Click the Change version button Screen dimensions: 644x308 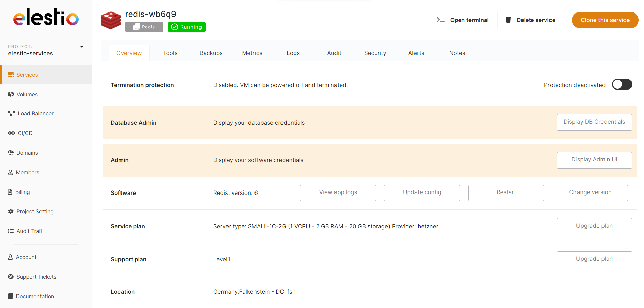click(x=590, y=192)
